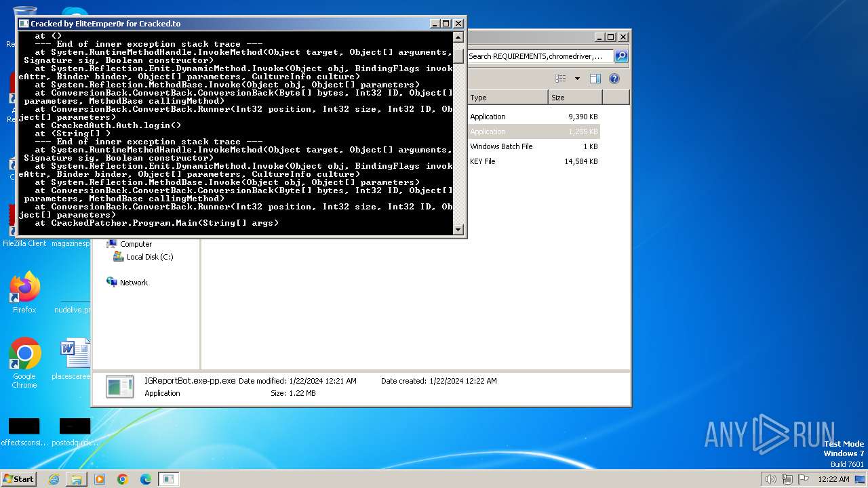Screen dimensions: 868x488
Task: Open Firefox from the desktop
Action: point(24,293)
